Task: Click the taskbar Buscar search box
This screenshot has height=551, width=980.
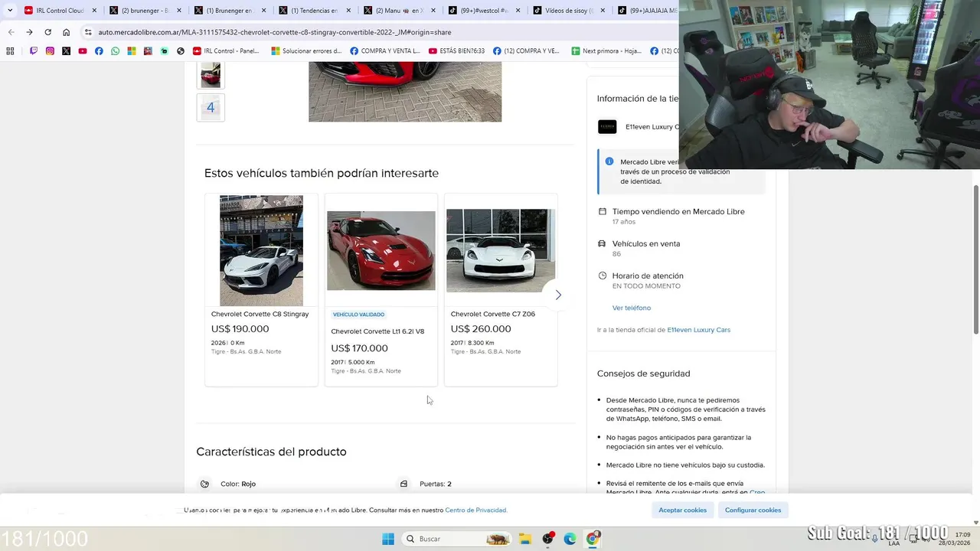Action: click(x=456, y=539)
